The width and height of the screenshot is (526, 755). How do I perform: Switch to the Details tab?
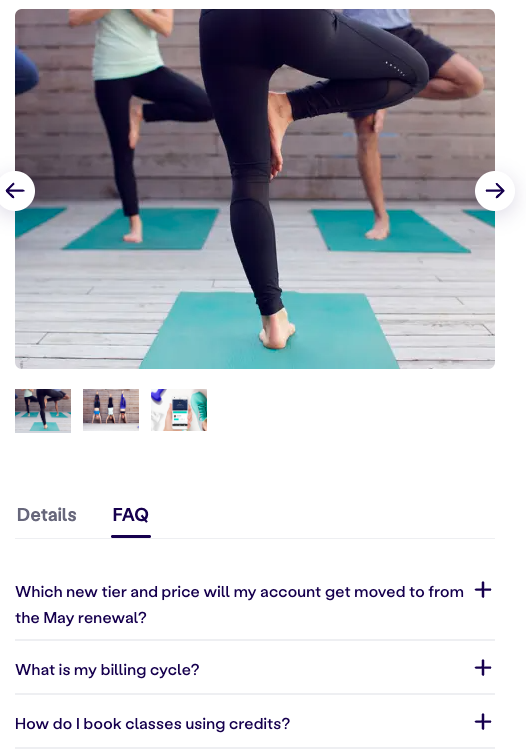pos(47,515)
